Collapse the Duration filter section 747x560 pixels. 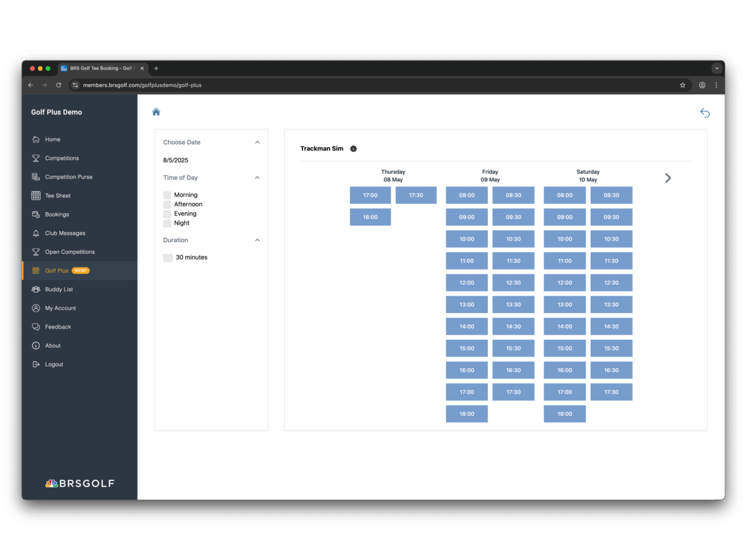pos(257,240)
